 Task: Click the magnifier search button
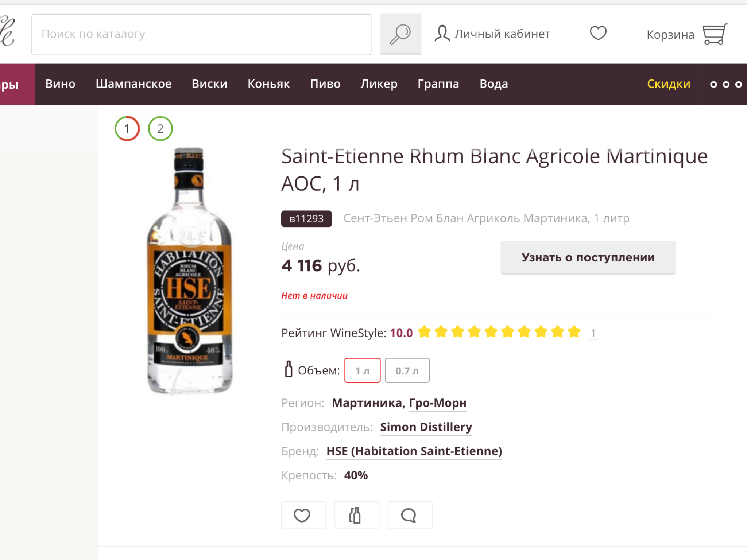tap(400, 34)
